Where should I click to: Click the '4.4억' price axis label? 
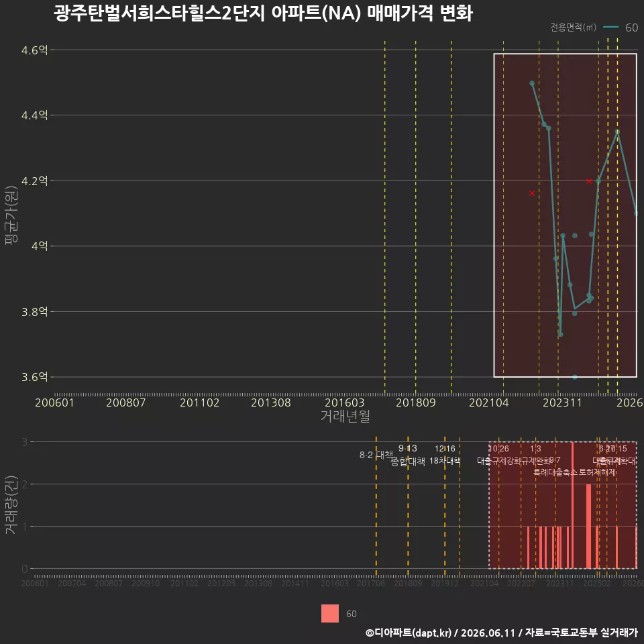pos(34,115)
